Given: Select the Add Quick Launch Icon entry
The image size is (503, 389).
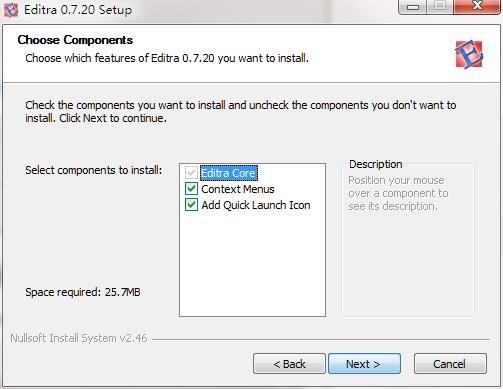Looking at the screenshot, I should click(256, 205).
